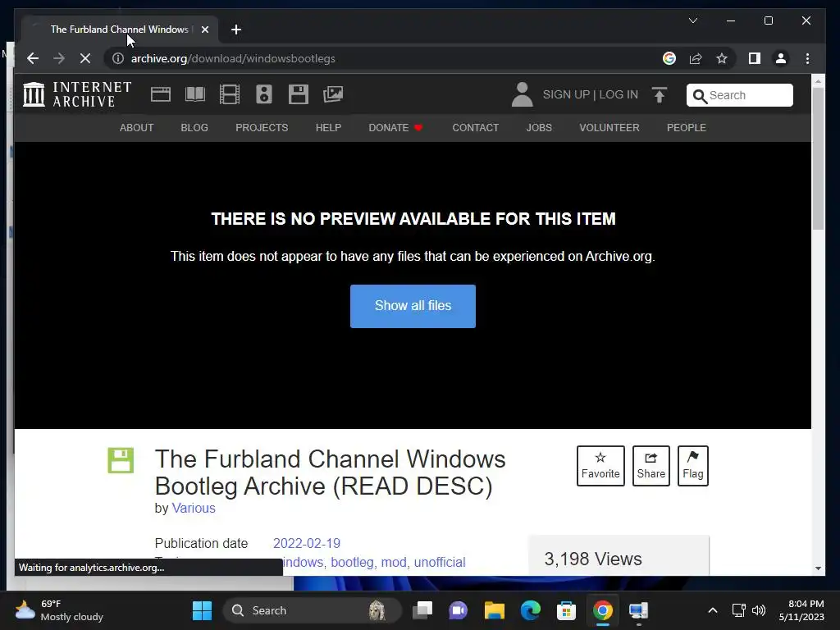
Task: Open the Chrome profile icon
Action: tap(781, 58)
